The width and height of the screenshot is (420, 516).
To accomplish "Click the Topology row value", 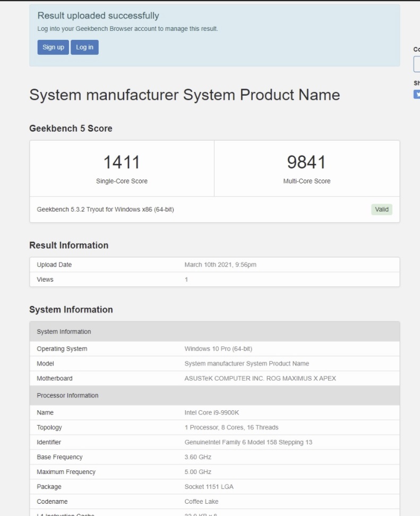I will 231,427.
